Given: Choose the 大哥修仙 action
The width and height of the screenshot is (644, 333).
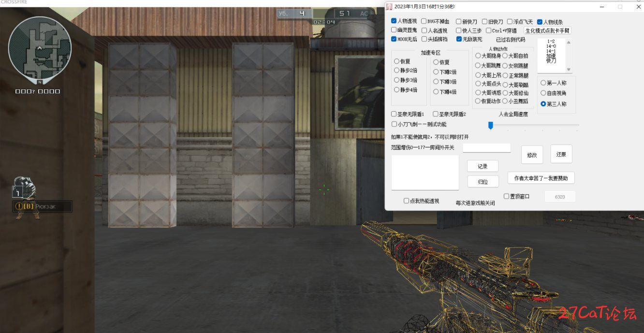Looking at the screenshot, I should point(505,93).
